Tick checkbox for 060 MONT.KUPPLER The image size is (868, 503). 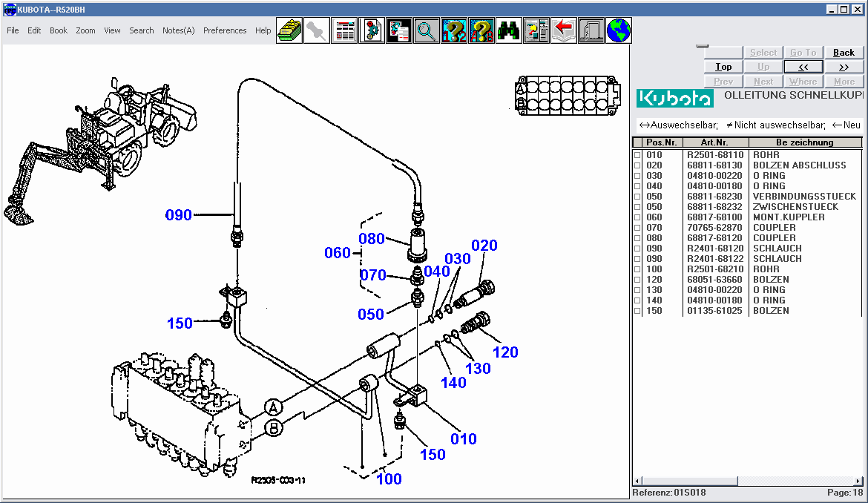637,217
